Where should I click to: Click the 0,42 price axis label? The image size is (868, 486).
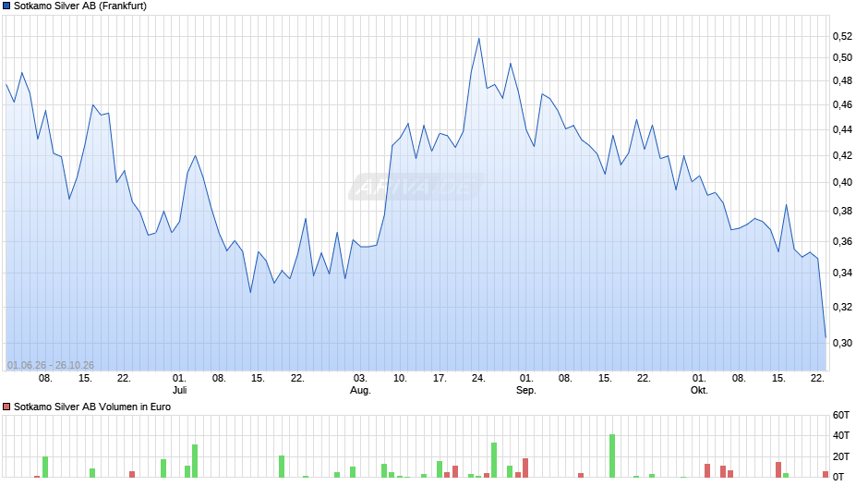coord(842,156)
